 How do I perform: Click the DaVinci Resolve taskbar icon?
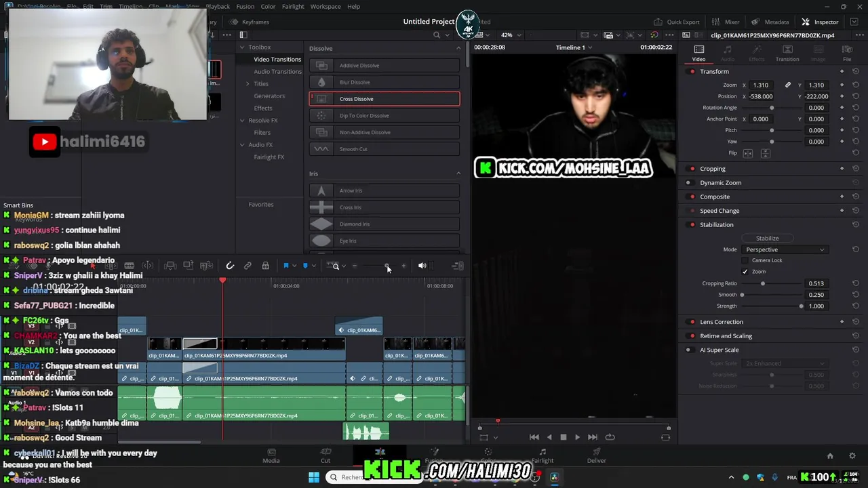554,477
